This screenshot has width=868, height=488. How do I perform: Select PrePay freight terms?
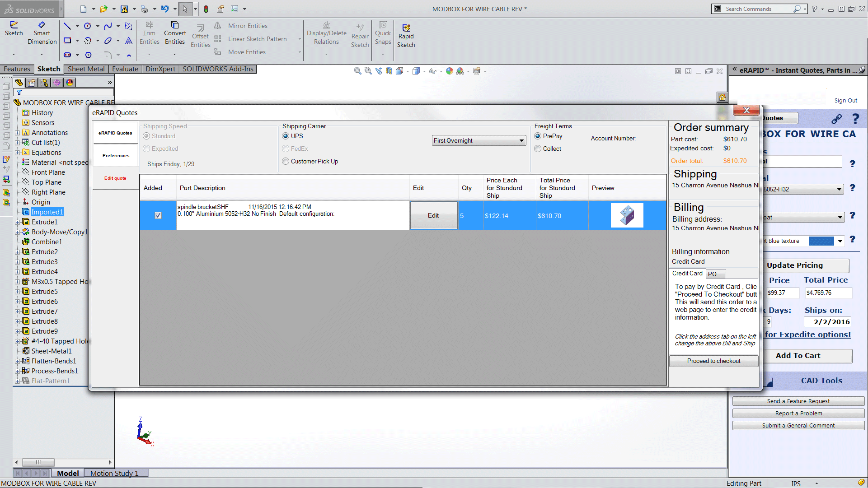pos(538,136)
